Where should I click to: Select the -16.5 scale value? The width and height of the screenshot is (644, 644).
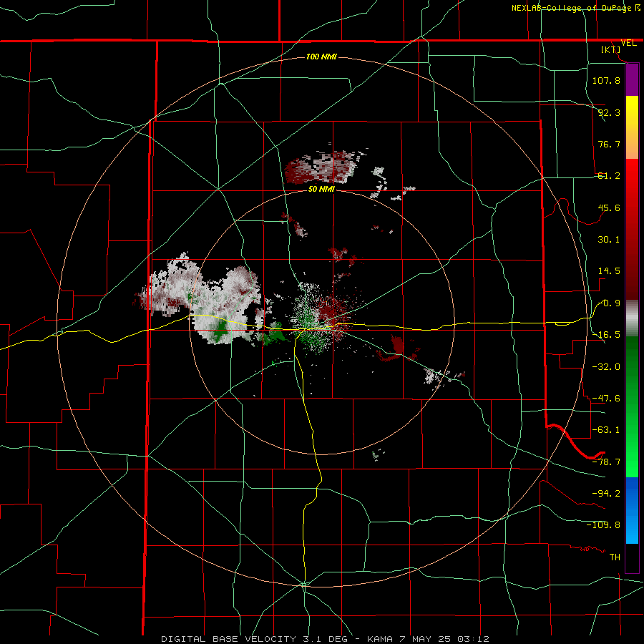[606, 335]
